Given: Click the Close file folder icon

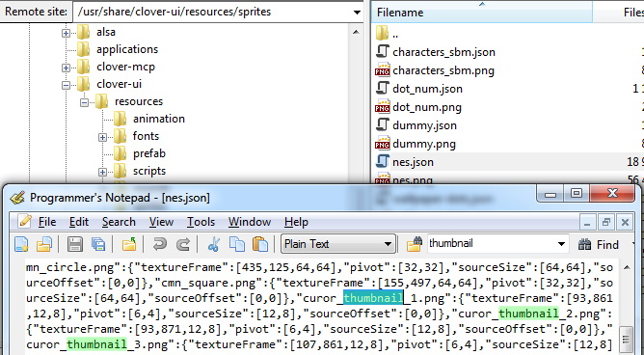Looking at the screenshot, I should tap(129, 244).
